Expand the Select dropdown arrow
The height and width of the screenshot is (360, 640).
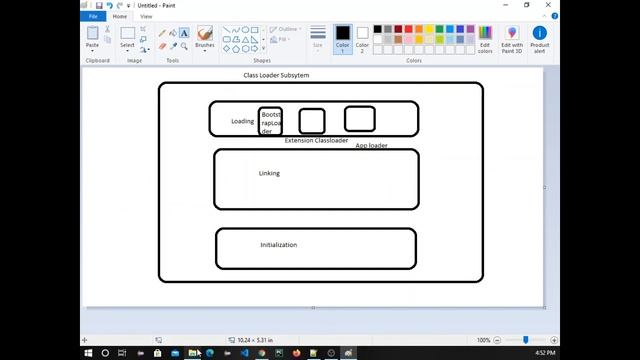click(x=127, y=51)
